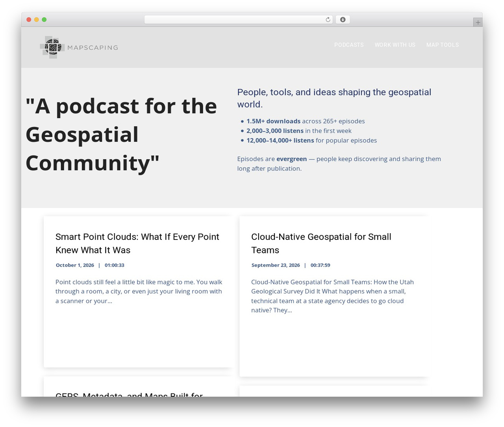Open the browser downloads button
Image resolution: width=504 pixels, height=427 pixels.
pos(343,20)
